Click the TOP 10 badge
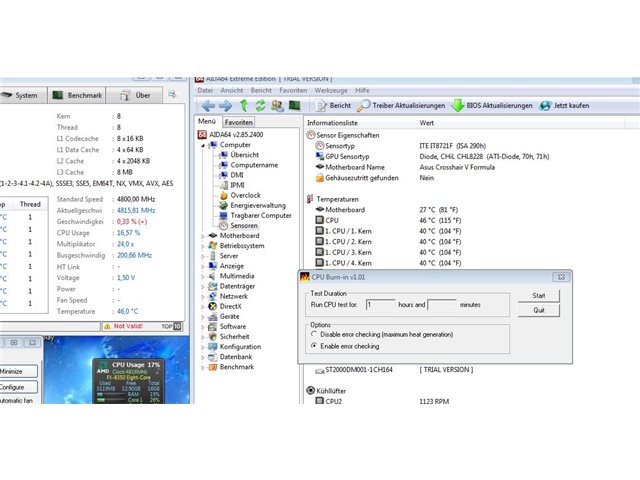The height and width of the screenshot is (480, 640). click(171, 326)
